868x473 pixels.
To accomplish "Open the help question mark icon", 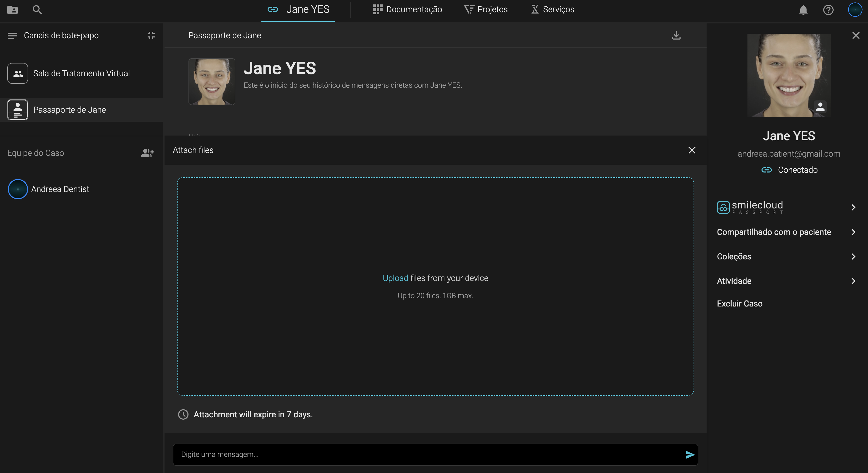I will [x=828, y=10].
